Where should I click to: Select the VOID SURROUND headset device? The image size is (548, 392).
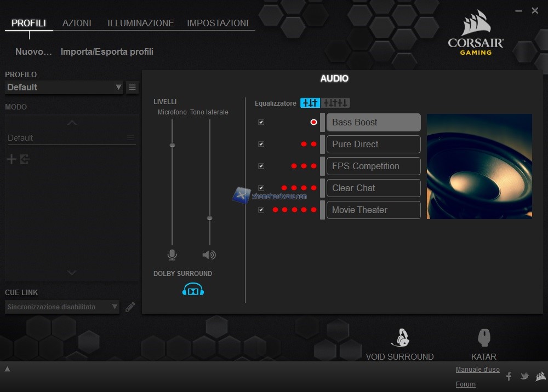tap(399, 345)
